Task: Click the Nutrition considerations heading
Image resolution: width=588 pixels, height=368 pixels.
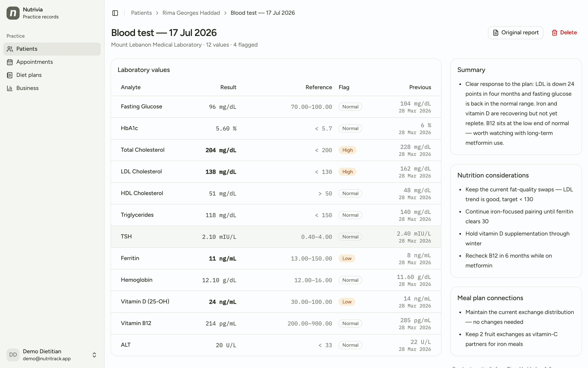Action: tap(493, 175)
